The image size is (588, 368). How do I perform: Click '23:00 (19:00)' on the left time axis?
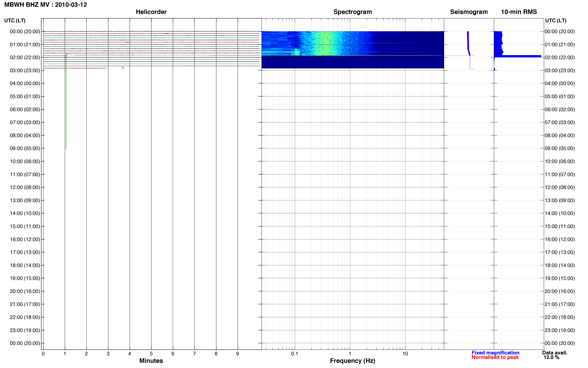(x=25, y=330)
